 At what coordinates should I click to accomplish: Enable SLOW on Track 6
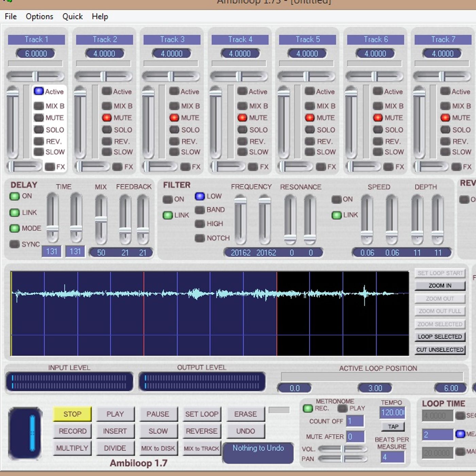378,152
